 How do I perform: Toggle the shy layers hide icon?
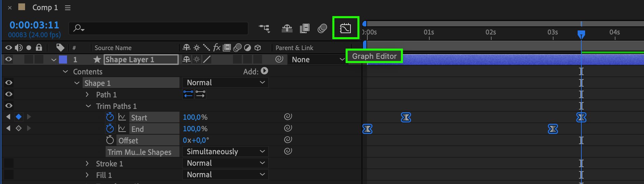(x=287, y=28)
